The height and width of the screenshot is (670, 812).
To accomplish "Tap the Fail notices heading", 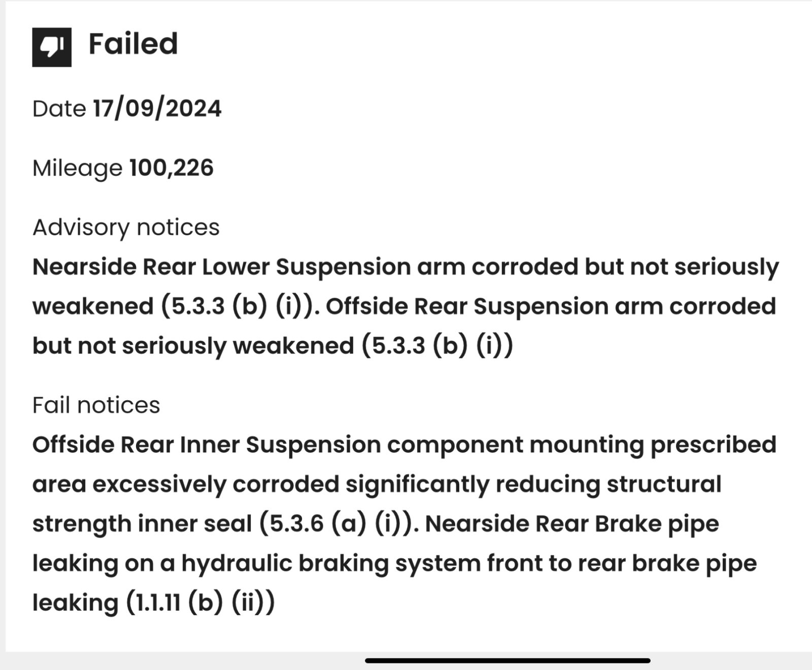I will point(96,405).
